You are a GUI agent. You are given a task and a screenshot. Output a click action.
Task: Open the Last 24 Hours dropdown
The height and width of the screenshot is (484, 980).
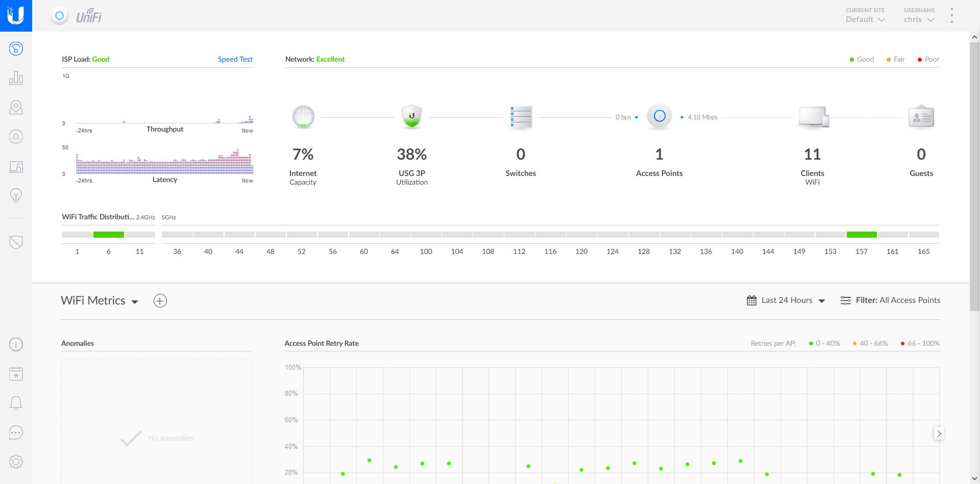[x=786, y=300]
